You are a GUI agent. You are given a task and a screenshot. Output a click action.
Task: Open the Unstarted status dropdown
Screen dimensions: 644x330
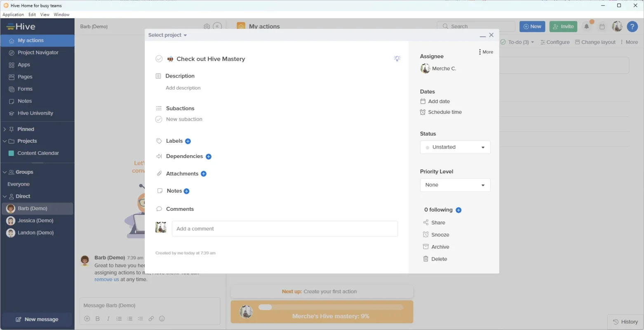(455, 147)
